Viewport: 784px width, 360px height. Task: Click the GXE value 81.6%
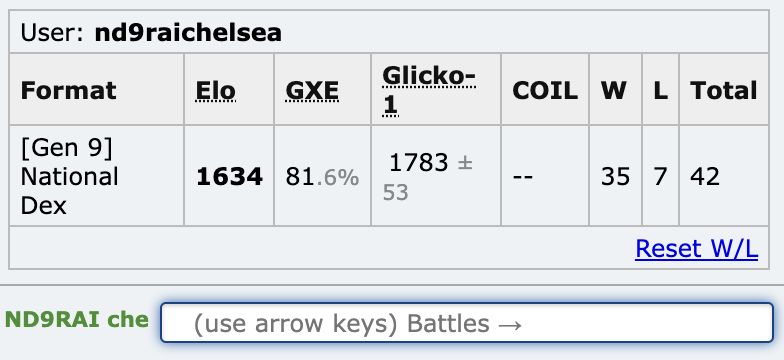coord(322,177)
